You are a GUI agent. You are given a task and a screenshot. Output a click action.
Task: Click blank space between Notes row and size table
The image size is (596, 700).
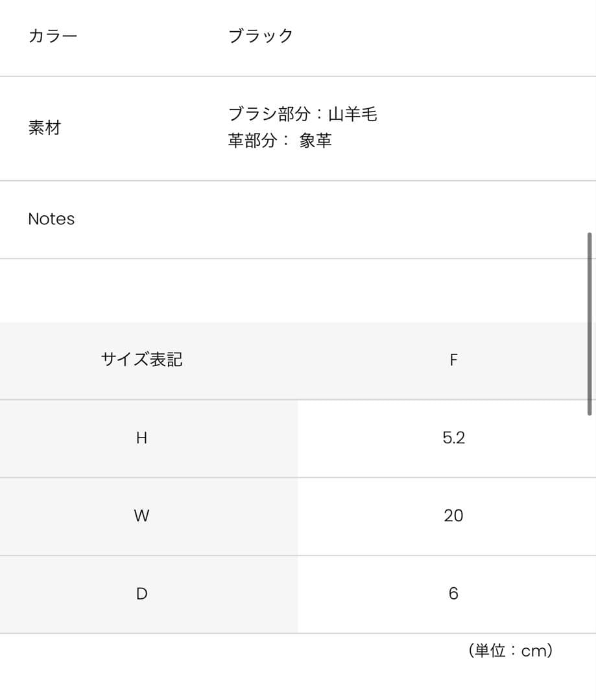(x=292, y=290)
